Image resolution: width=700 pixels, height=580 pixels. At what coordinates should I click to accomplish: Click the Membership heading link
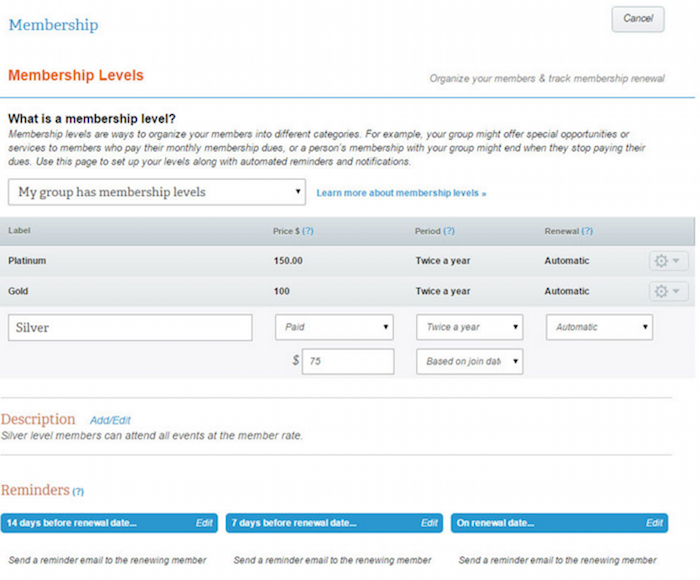53,25
